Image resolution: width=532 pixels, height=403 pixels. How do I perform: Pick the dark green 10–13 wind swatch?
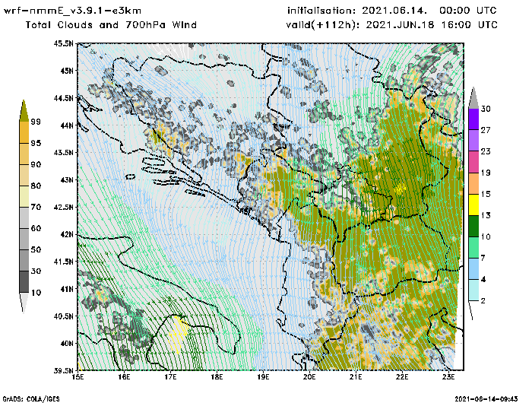473,226
